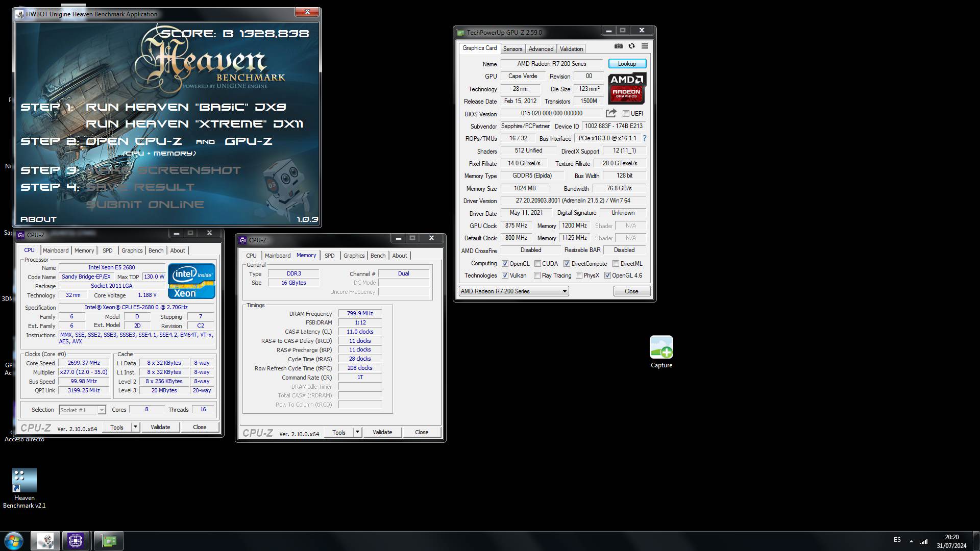
Task: Run Heaven BASIC DX9 step
Action: 186,107
